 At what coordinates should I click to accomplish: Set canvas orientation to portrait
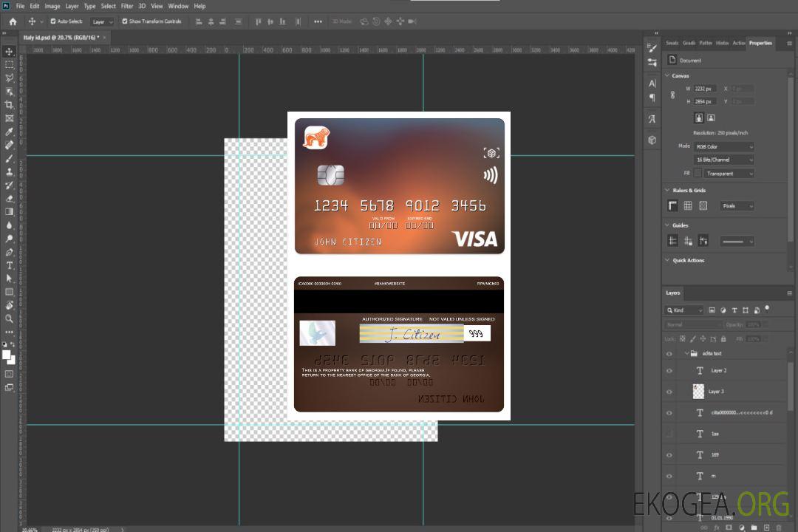(699, 117)
